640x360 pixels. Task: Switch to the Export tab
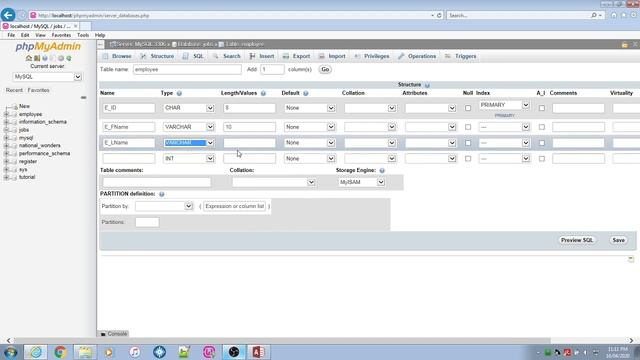tap(297, 56)
